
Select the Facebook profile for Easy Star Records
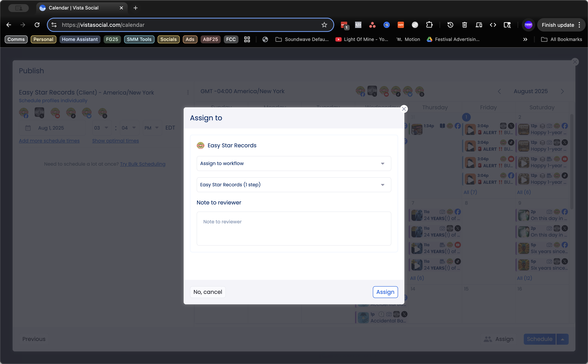click(24, 113)
